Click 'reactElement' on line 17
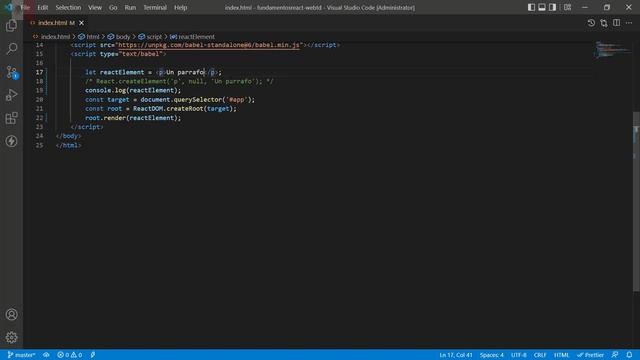The width and height of the screenshot is (640, 360). click(x=122, y=72)
